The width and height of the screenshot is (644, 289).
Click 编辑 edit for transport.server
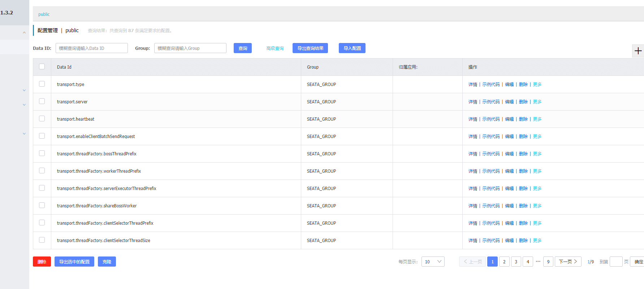tap(509, 102)
